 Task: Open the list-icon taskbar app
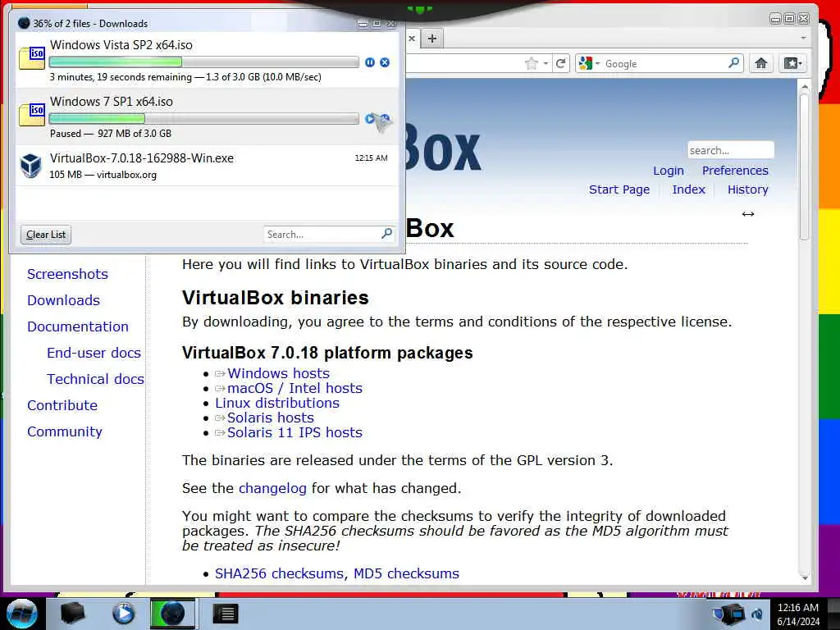click(x=225, y=614)
